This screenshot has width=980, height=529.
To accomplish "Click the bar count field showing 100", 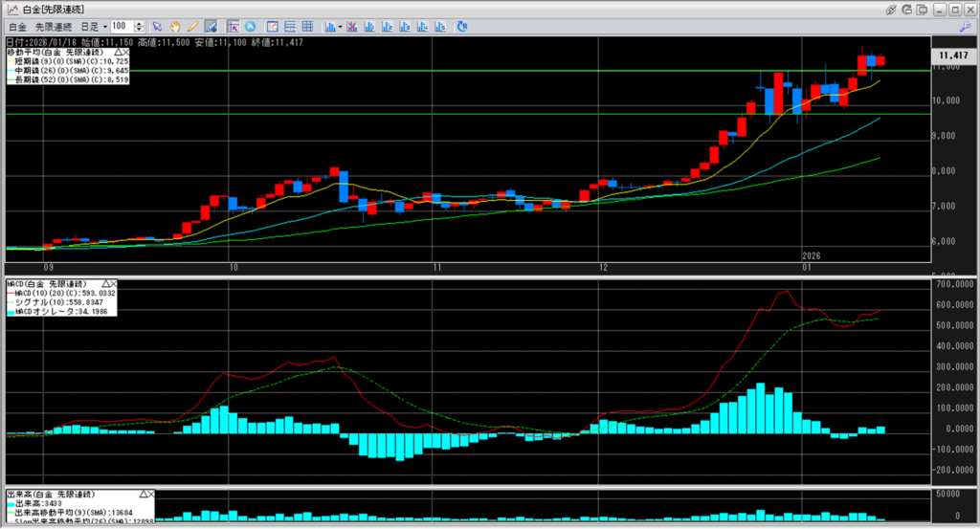I will 121,26.
